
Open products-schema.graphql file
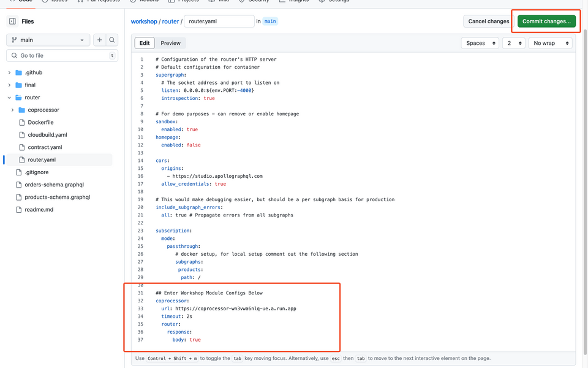pos(58,197)
